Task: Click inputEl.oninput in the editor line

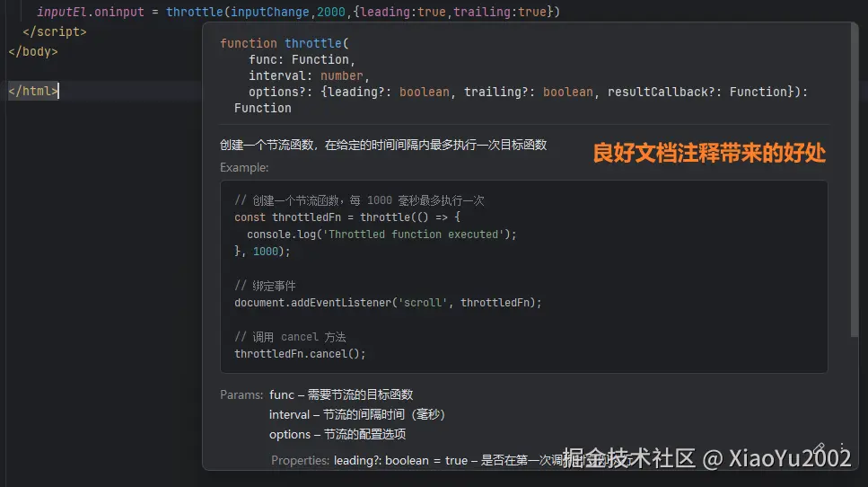Action: pyautogui.click(x=91, y=12)
